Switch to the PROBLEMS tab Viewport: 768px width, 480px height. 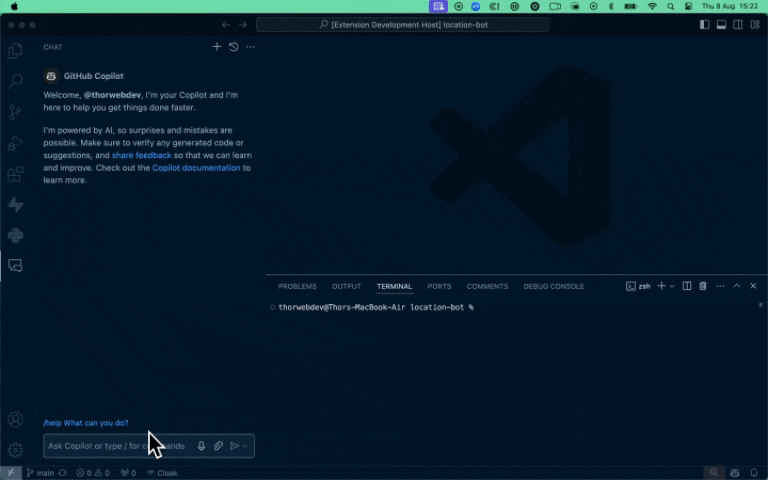coord(297,286)
